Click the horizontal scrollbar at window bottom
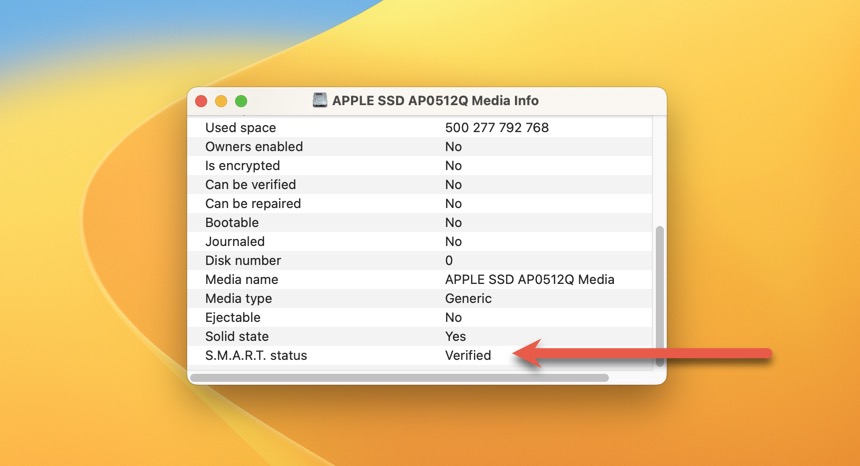Viewport: 860px width, 466px height. tap(399, 378)
